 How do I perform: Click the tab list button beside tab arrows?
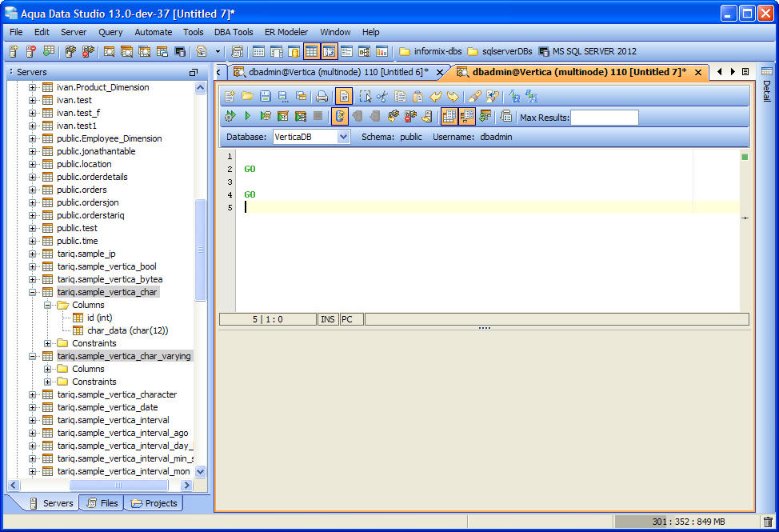(x=745, y=71)
